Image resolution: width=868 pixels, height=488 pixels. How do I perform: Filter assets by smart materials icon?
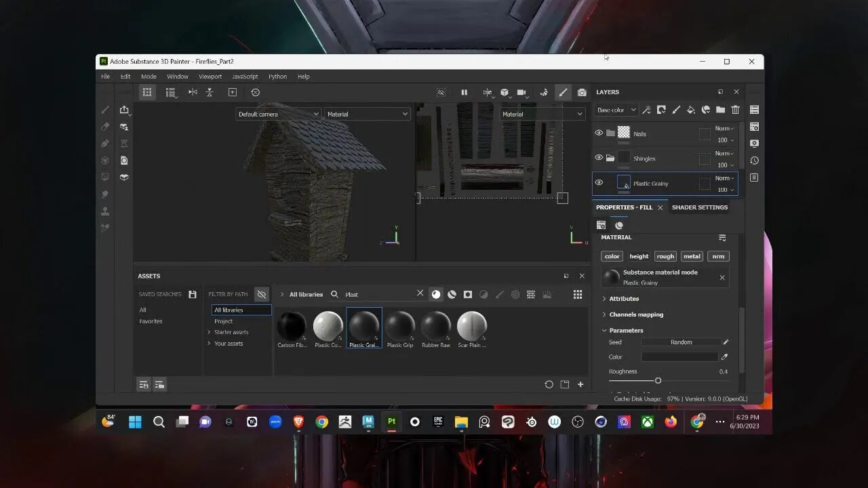(x=452, y=294)
